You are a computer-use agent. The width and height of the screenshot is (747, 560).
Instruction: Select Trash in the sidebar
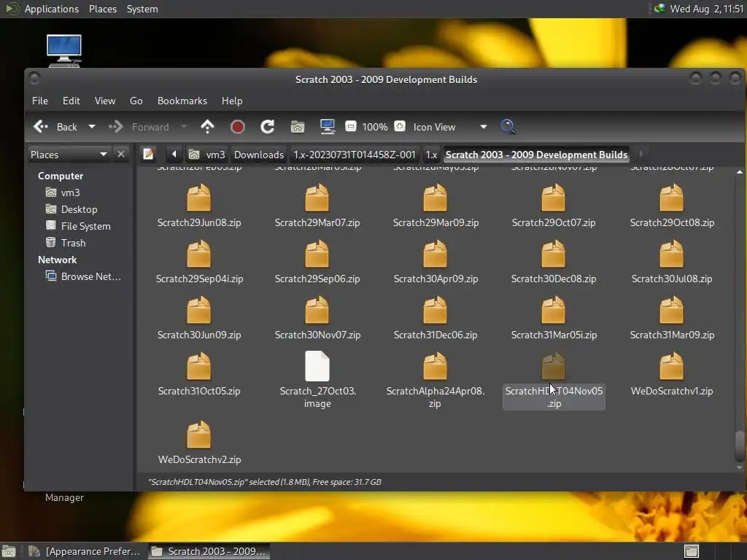73,243
